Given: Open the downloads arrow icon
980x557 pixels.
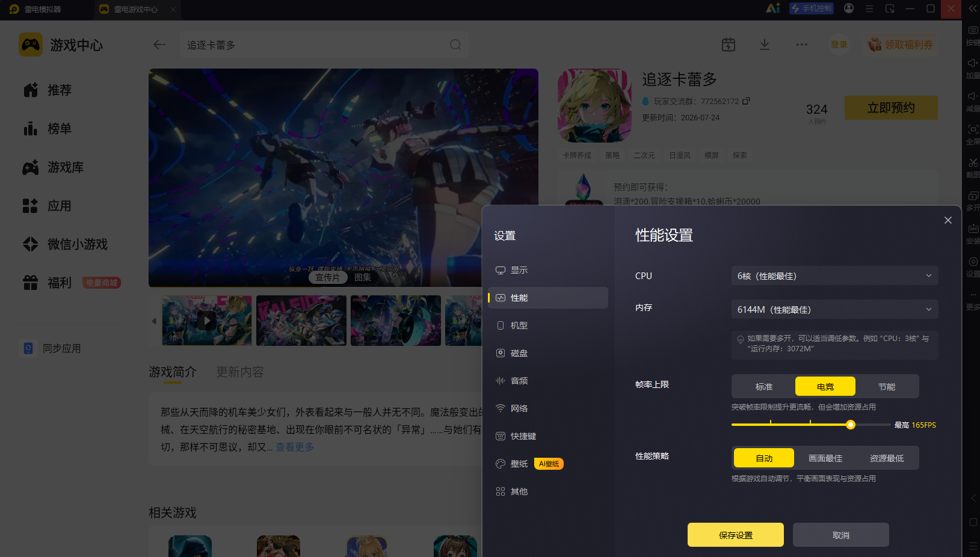Looking at the screenshot, I should coord(765,45).
